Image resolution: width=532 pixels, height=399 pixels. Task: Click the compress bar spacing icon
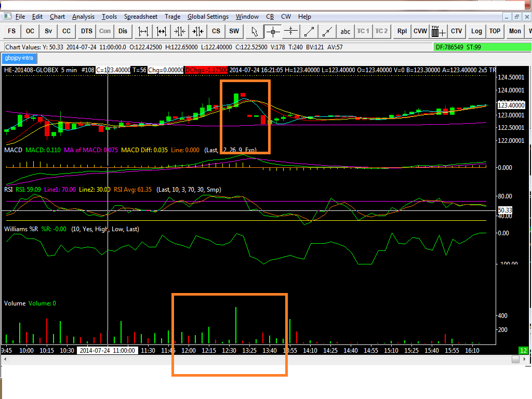pyautogui.click(x=180, y=32)
